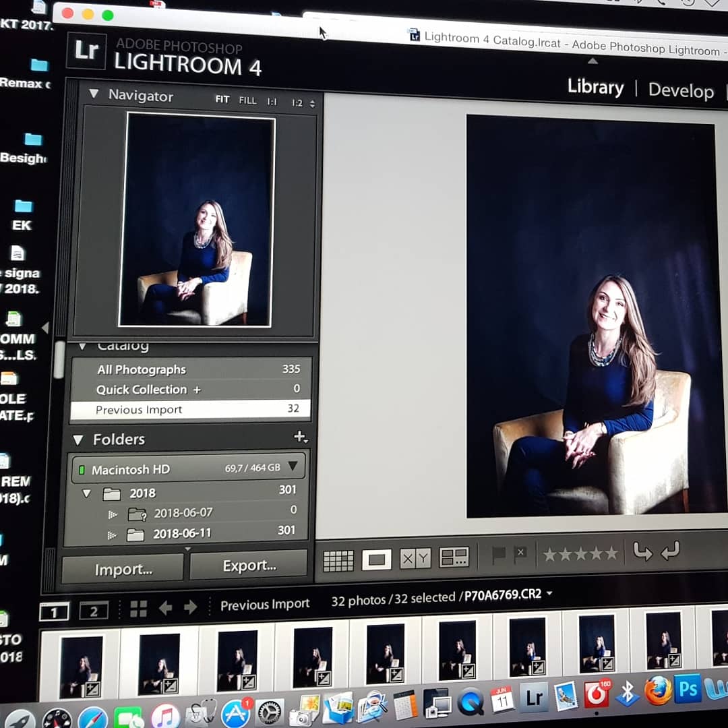Click left panel scrollbar handle
Image resolution: width=728 pixels, height=728 pixels.
coord(59,360)
